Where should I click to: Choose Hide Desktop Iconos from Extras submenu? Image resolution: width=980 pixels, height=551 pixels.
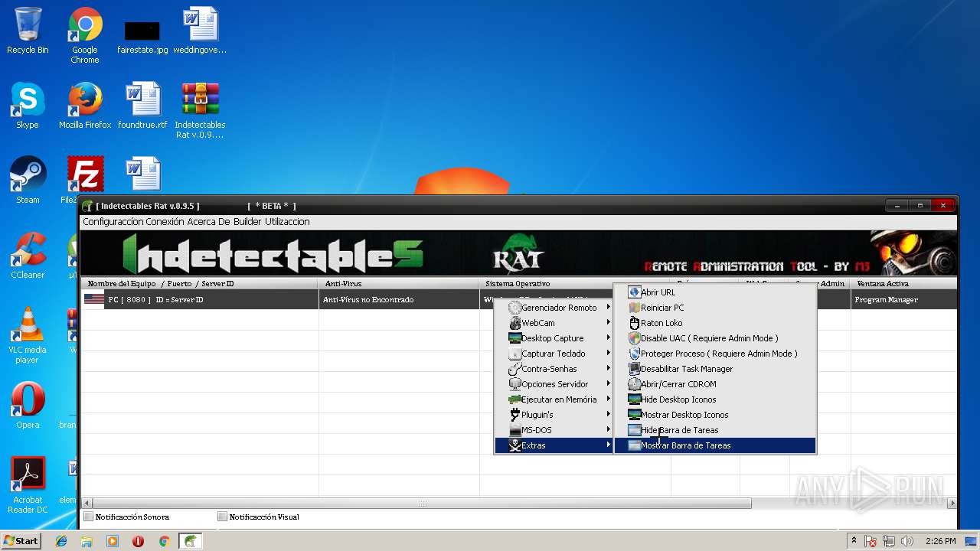click(x=714, y=399)
